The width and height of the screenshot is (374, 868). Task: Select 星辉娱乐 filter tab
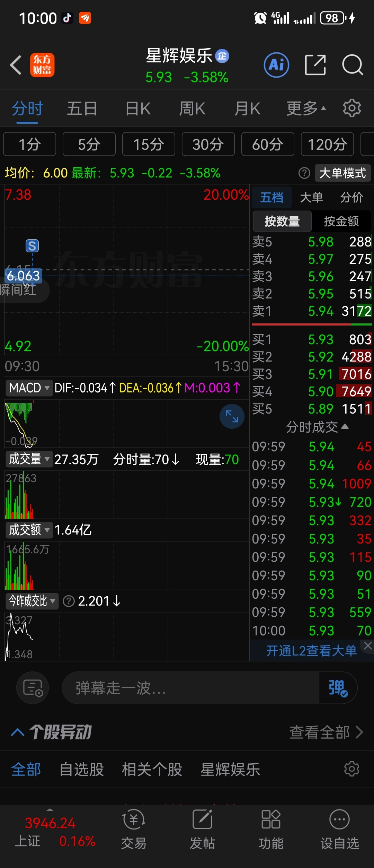230,769
